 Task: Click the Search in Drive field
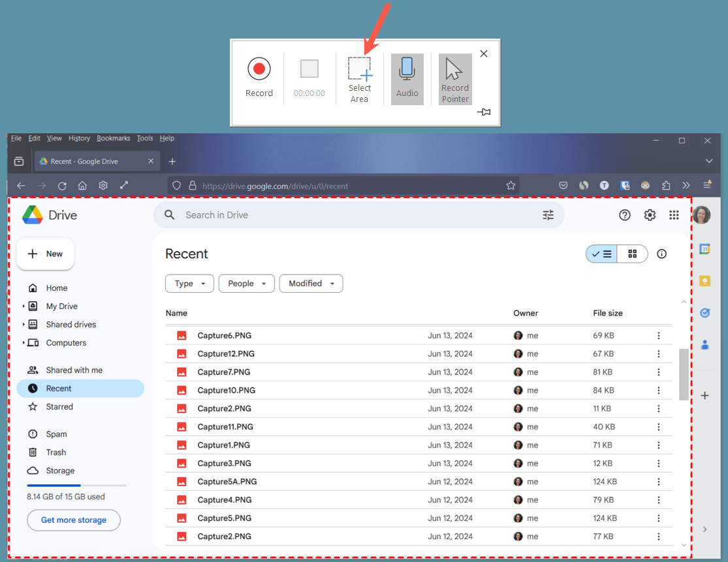tap(358, 215)
